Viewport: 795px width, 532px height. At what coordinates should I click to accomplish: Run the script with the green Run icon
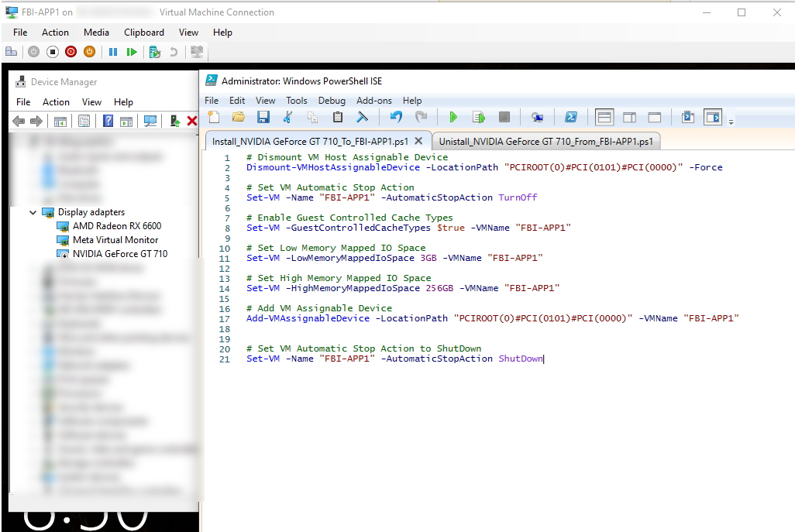(453, 117)
